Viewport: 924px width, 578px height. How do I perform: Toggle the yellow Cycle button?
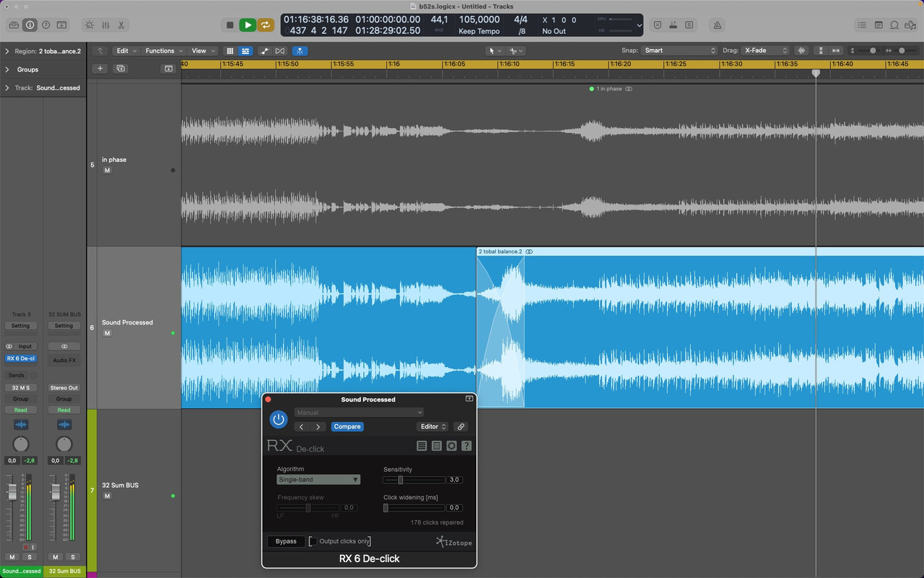click(266, 25)
